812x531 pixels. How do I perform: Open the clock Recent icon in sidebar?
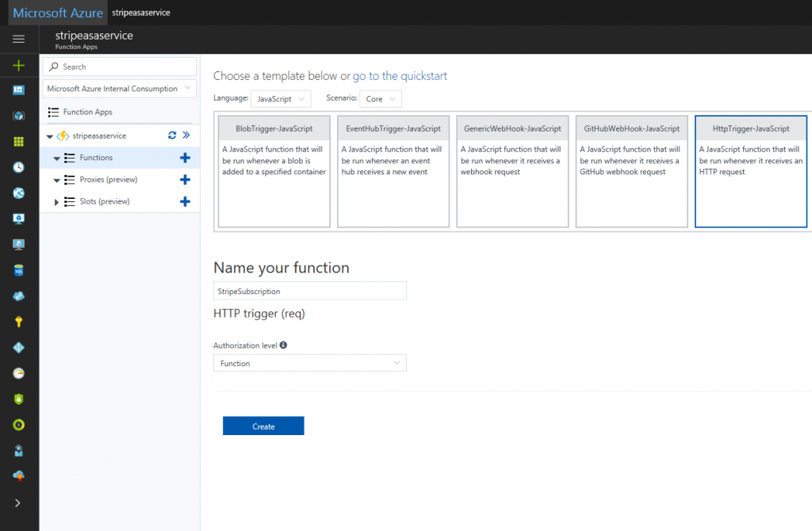point(19,167)
